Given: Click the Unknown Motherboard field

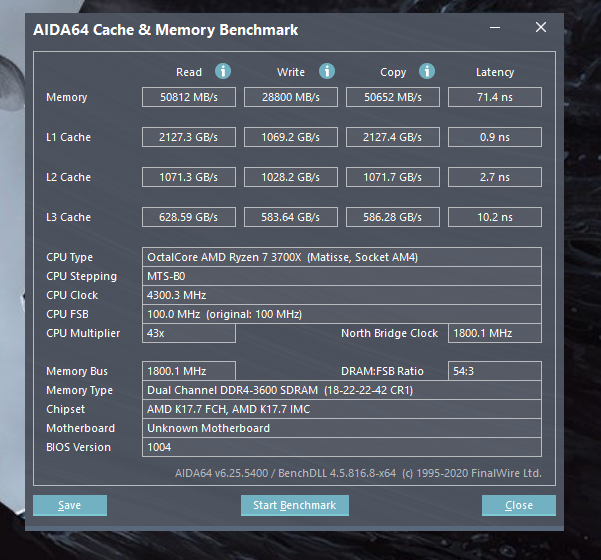Looking at the screenshot, I should [x=342, y=428].
